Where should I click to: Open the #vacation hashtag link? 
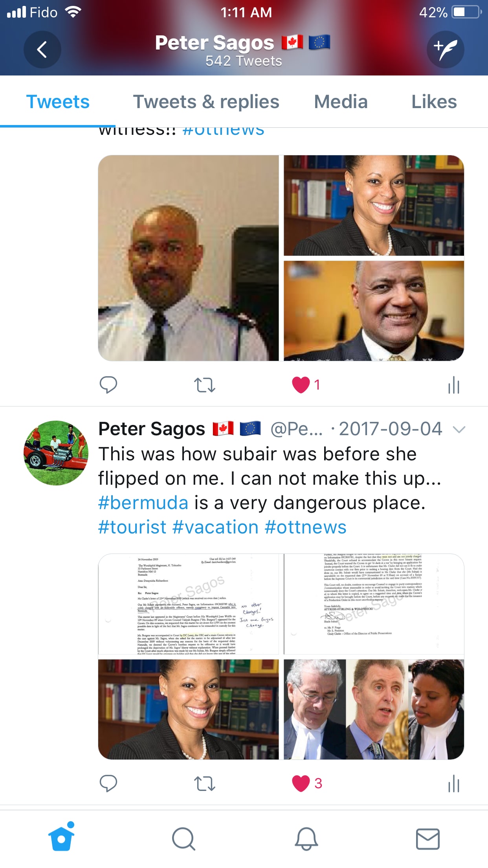(x=215, y=527)
